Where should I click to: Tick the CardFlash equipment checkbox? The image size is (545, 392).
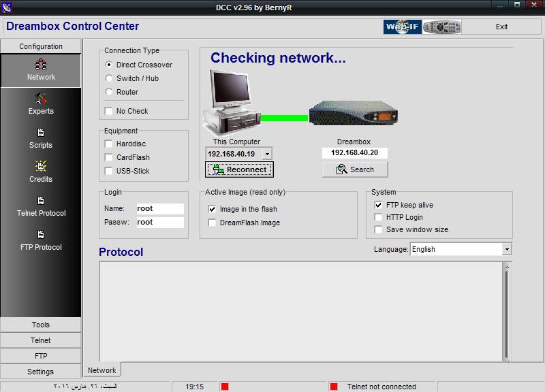pyautogui.click(x=109, y=157)
